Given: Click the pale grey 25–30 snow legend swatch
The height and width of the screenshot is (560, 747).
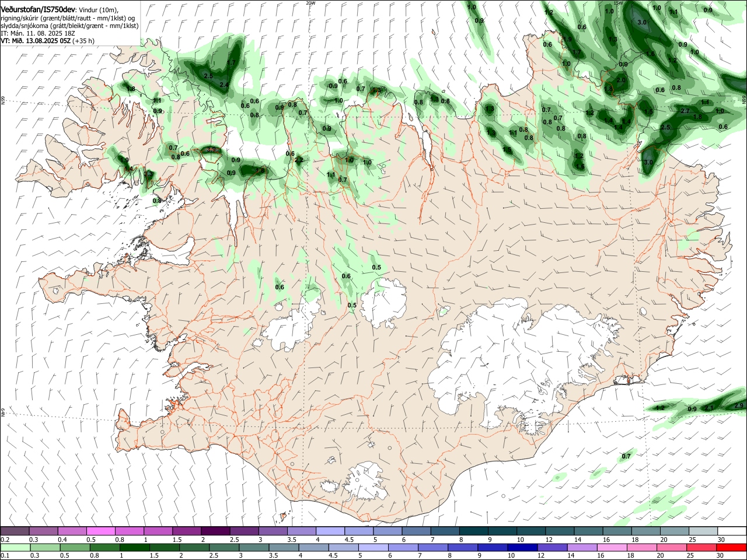Looking at the screenshot, I should pyautogui.click(x=704, y=531).
